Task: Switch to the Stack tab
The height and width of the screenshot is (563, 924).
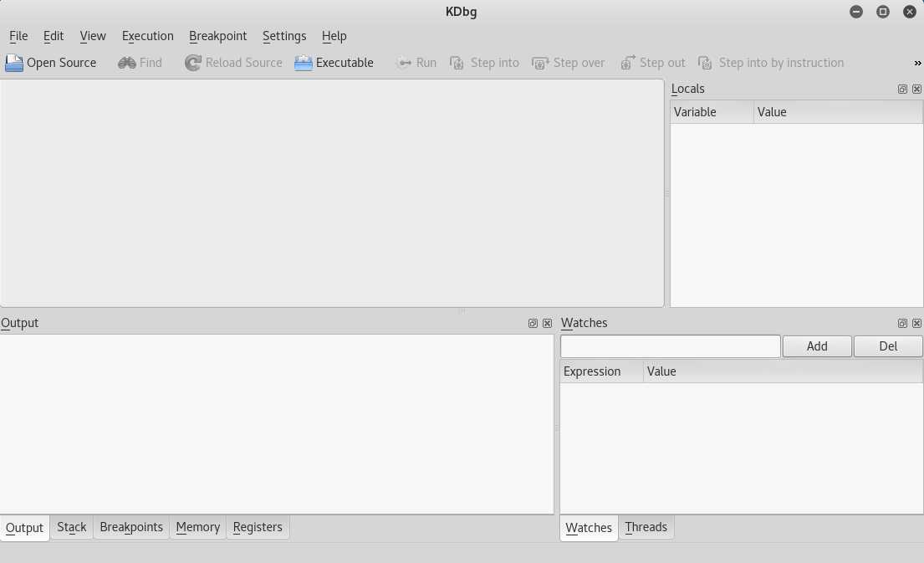Action: pos(71,527)
